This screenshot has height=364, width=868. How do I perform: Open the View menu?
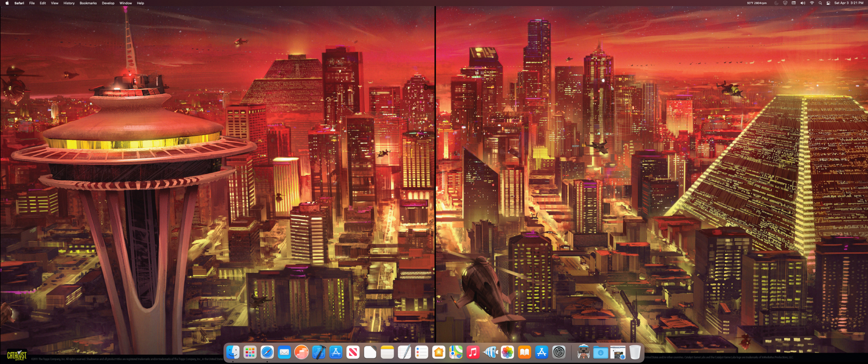pos(55,3)
